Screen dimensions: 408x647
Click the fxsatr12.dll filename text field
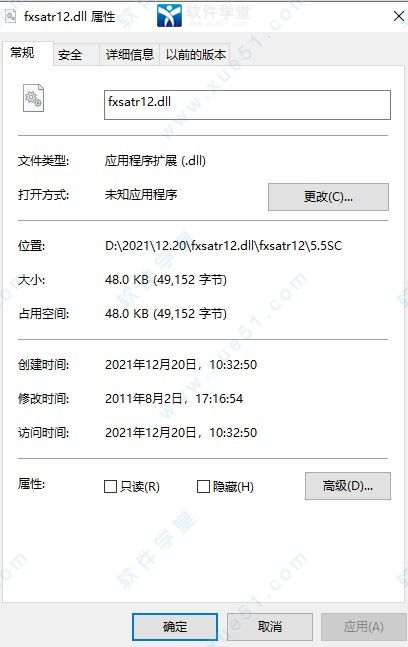pos(247,105)
